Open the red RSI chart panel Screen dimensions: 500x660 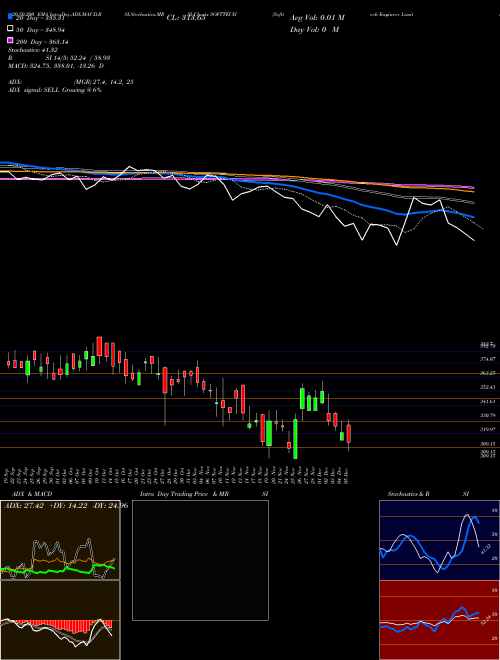[439, 620]
